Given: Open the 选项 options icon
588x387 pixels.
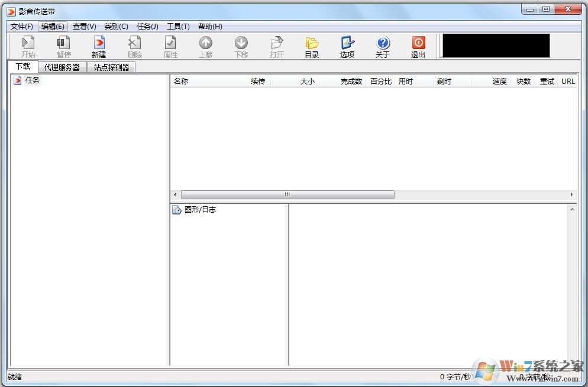Looking at the screenshot, I should (x=347, y=46).
